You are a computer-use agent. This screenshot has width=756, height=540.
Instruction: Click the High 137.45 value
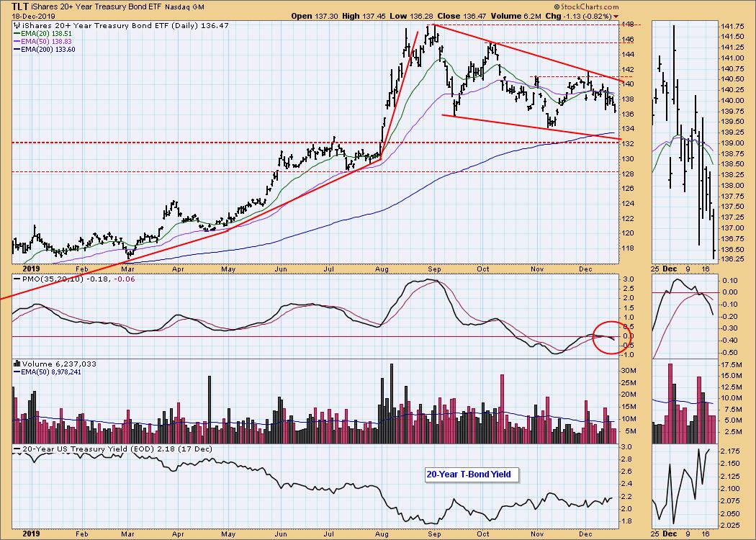pyautogui.click(x=364, y=16)
